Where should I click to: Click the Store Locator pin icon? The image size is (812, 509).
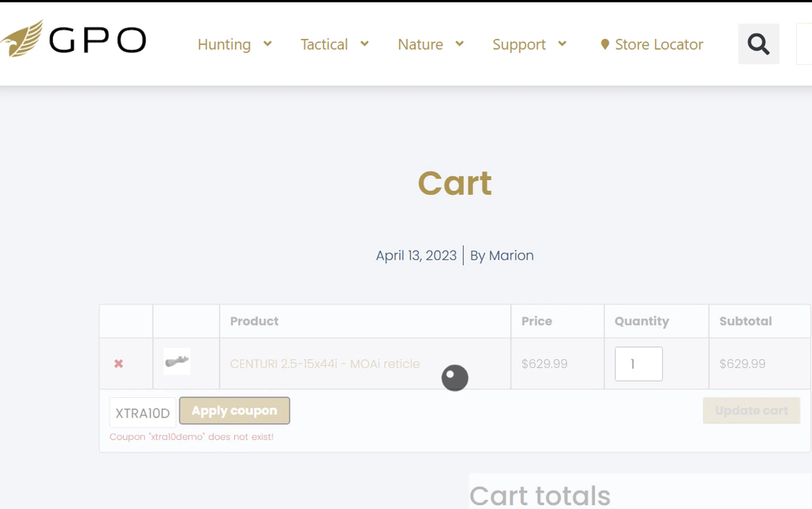[x=605, y=44]
